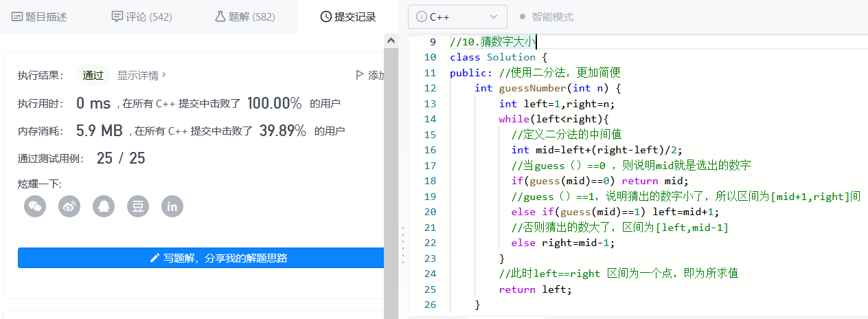The image size is (868, 319).
Task: Open the 题目描述 tab
Action: pyautogui.click(x=39, y=16)
